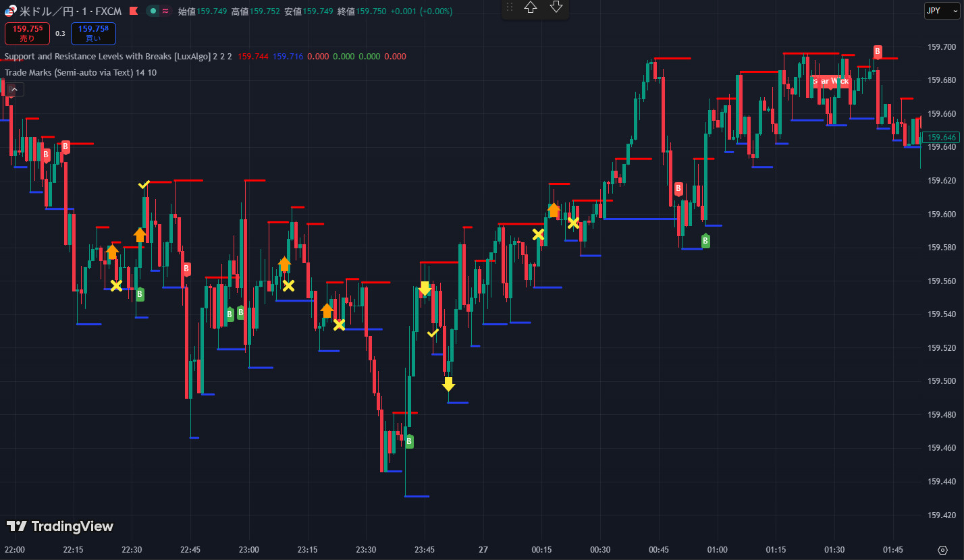Select Support and Resistance Levels indicator legend
The image size is (964, 560).
[x=118, y=57]
